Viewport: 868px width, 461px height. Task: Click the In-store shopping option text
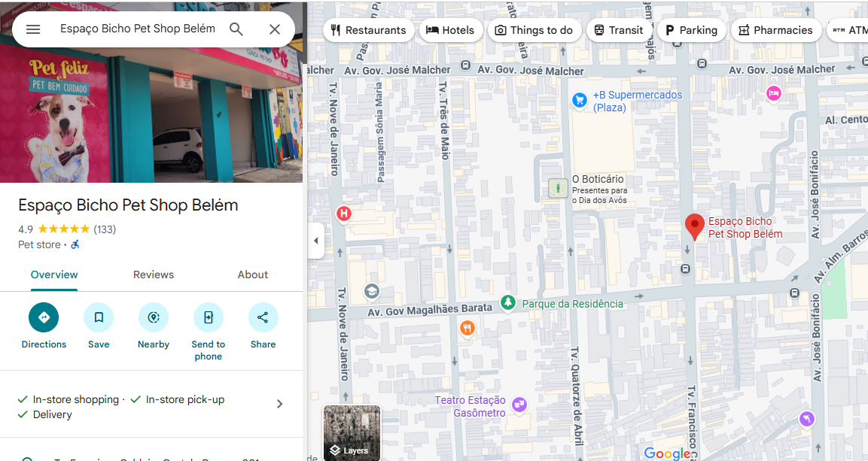76,399
